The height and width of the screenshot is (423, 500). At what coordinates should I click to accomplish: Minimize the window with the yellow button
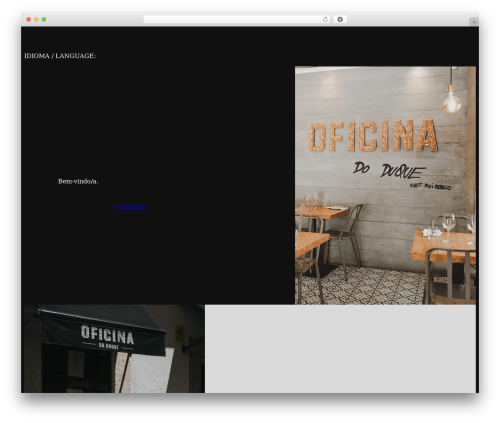pos(36,19)
